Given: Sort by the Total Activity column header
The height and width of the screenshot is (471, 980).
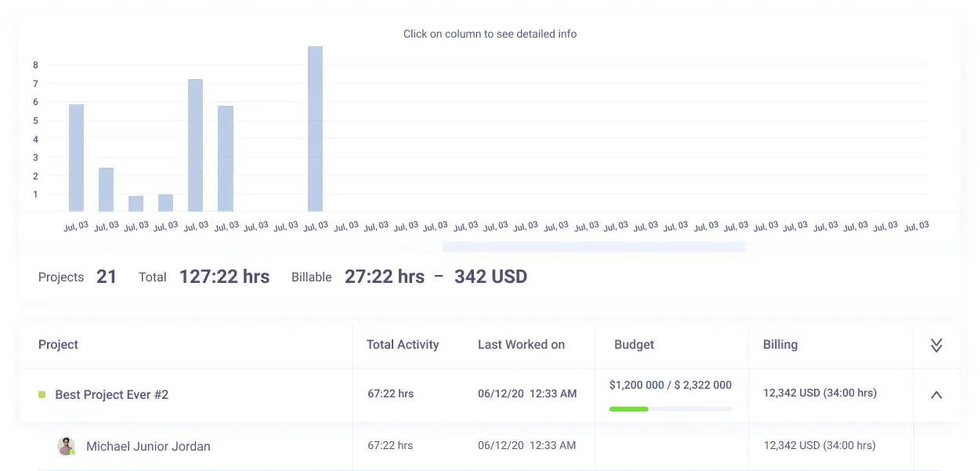Looking at the screenshot, I should coord(403,345).
